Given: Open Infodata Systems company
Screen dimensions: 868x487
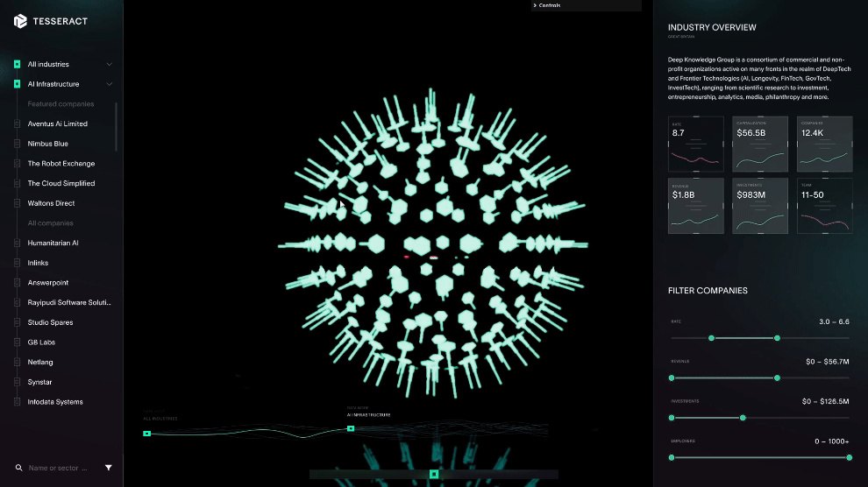Looking at the screenshot, I should point(55,402).
